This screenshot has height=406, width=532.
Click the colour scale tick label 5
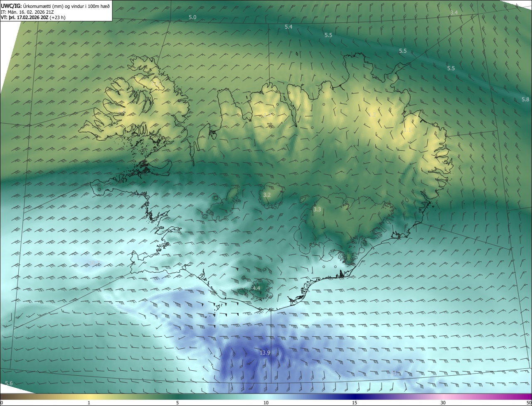point(177,403)
